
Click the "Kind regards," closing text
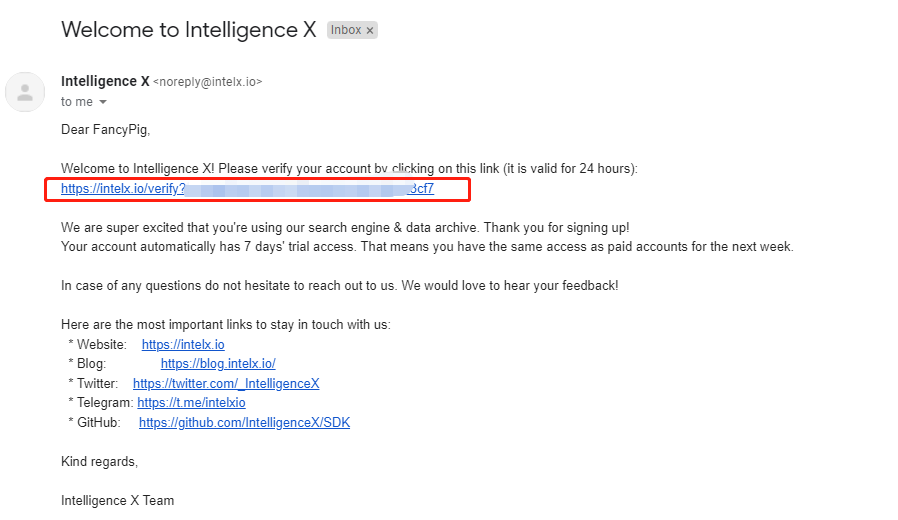(x=99, y=462)
